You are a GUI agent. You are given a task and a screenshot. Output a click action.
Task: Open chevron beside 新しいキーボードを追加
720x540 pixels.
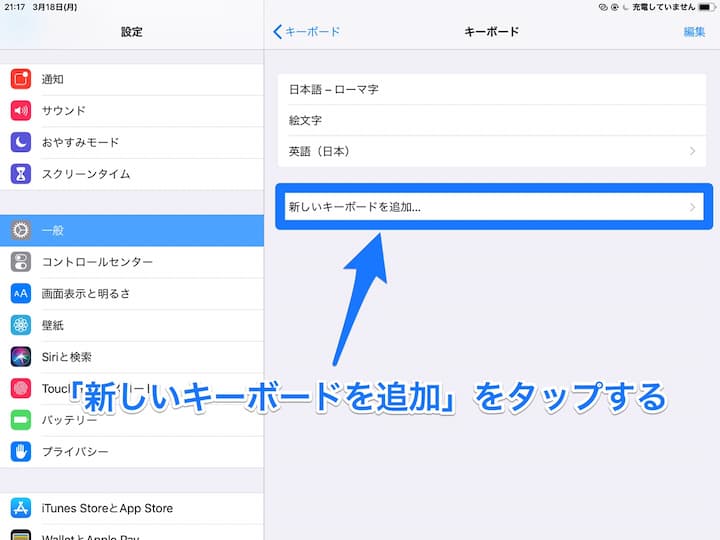coord(692,207)
